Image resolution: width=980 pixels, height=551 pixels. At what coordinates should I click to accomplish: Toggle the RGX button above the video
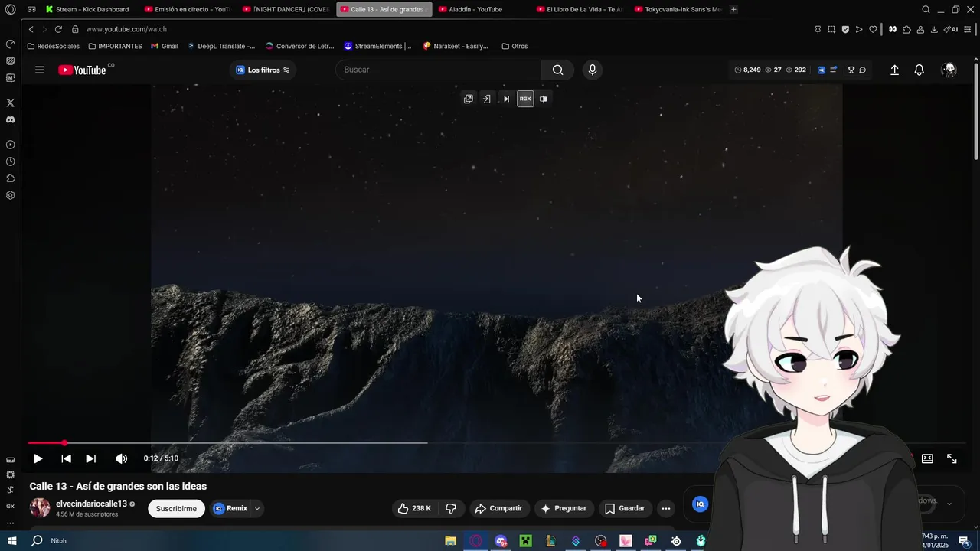(525, 99)
